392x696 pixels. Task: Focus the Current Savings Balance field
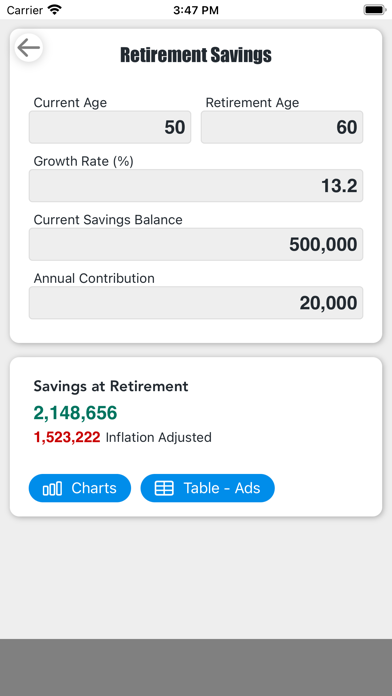pos(196,244)
